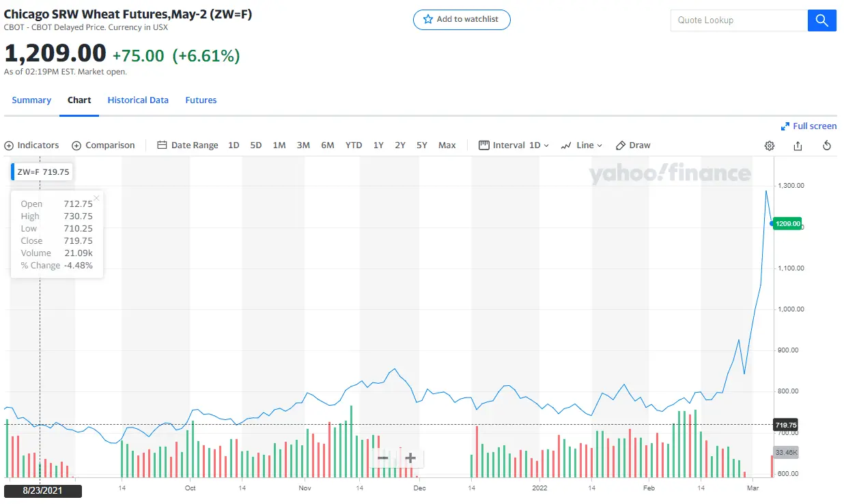Switch to the Summary tab
844x504 pixels.
click(x=31, y=100)
